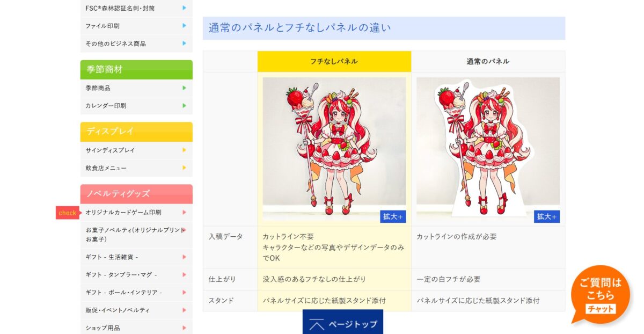Click the pink arrow beside ギフト - 生活雑貨 -
The image size is (644, 334).
pyautogui.click(x=184, y=257)
